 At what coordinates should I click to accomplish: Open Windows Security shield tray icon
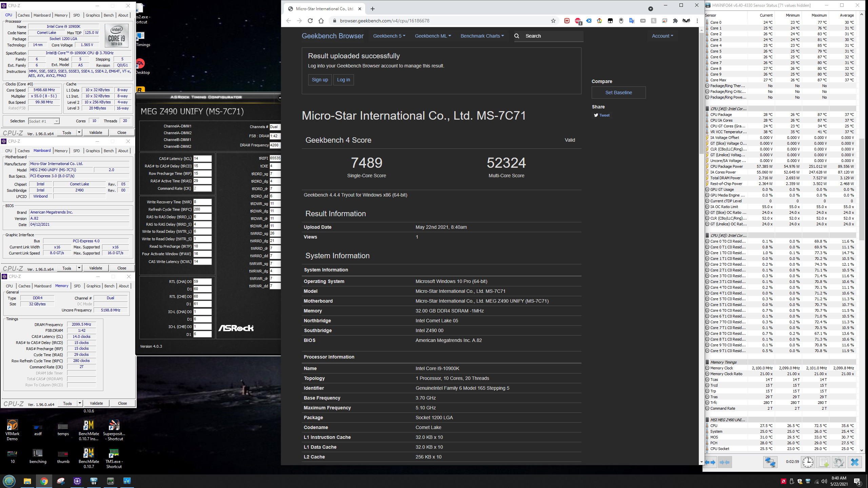pyautogui.click(x=800, y=481)
